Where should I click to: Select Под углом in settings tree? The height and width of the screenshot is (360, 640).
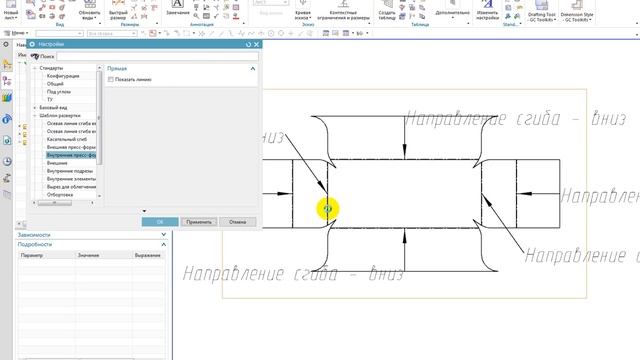click(x=59, y=92)
